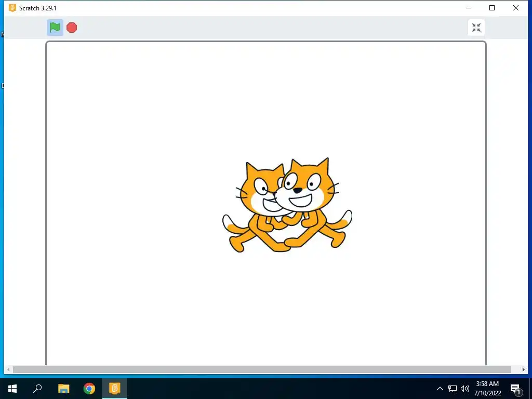The width and height of the screenshot is (532, 399).
Task: Exit full screen mode with the shrink icon
Action: coord(476,28)
